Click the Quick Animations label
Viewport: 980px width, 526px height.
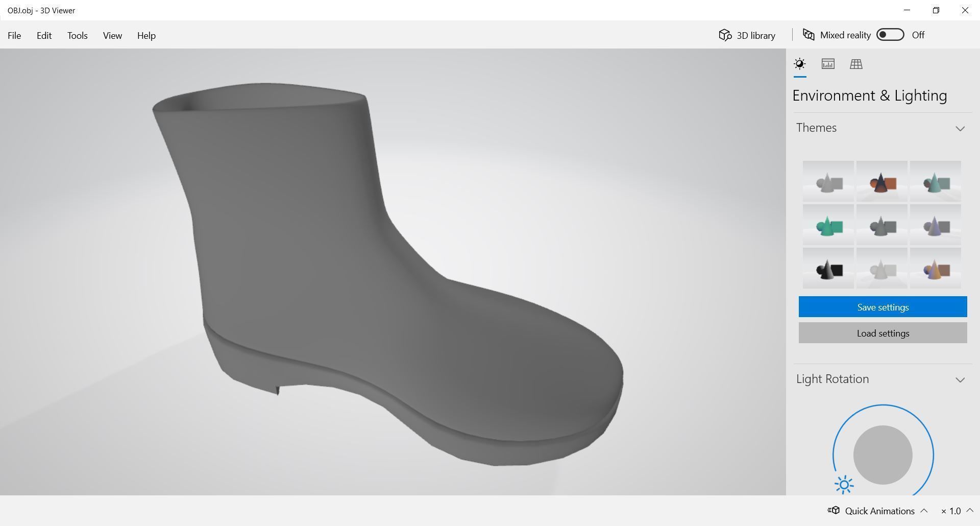(879, 511)
